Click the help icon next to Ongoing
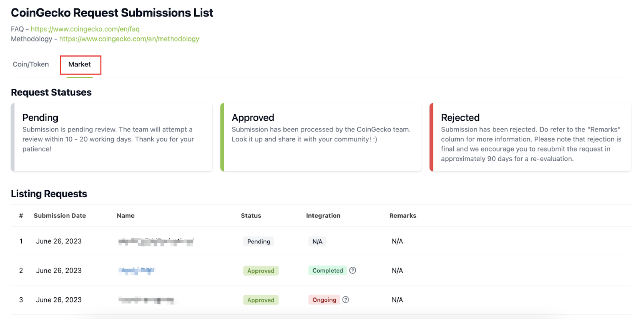The image size is (644, 327). click(x=346, y=300)
